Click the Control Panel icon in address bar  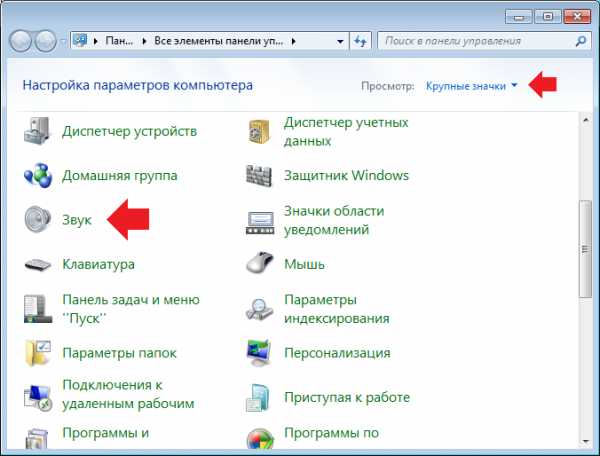pos(80,40)
